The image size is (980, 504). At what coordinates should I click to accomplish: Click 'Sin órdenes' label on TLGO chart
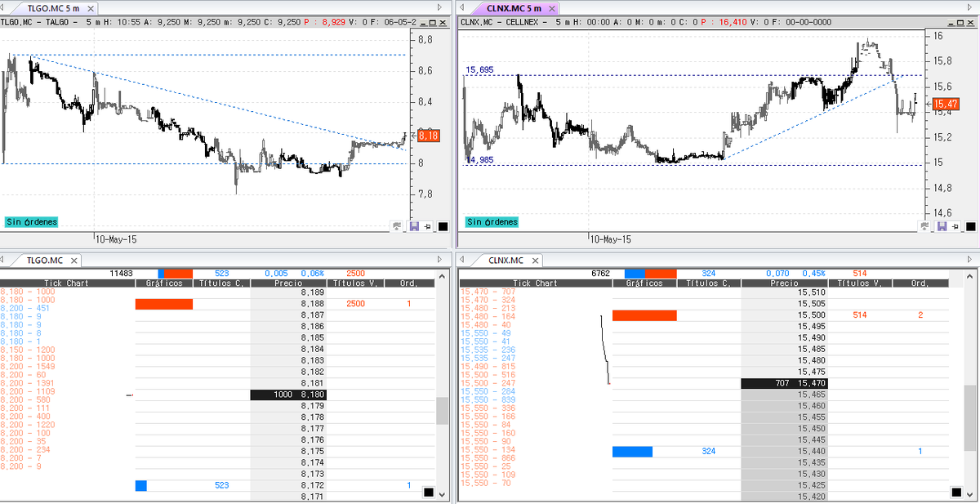click(x=30, y=222)
